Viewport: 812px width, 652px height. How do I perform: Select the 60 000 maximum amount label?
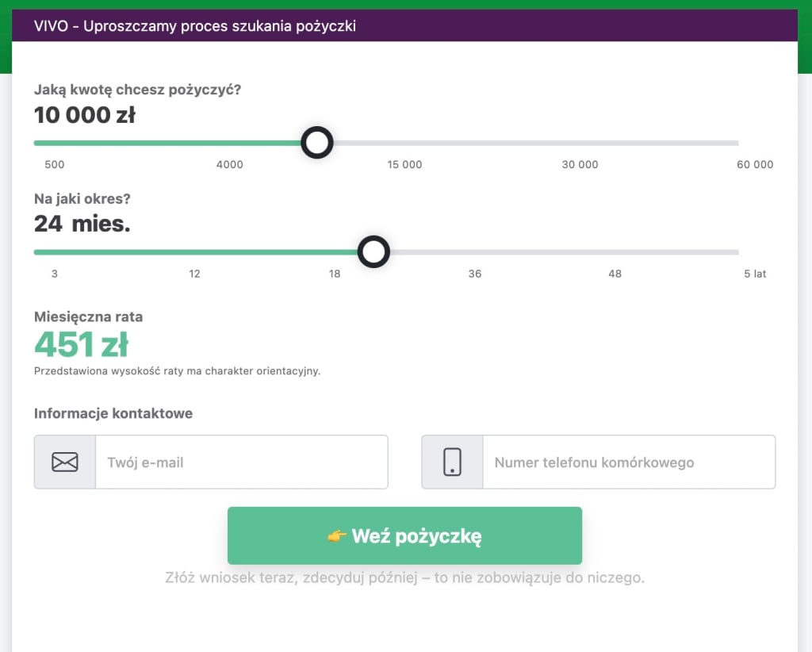[x=755, y=165]
